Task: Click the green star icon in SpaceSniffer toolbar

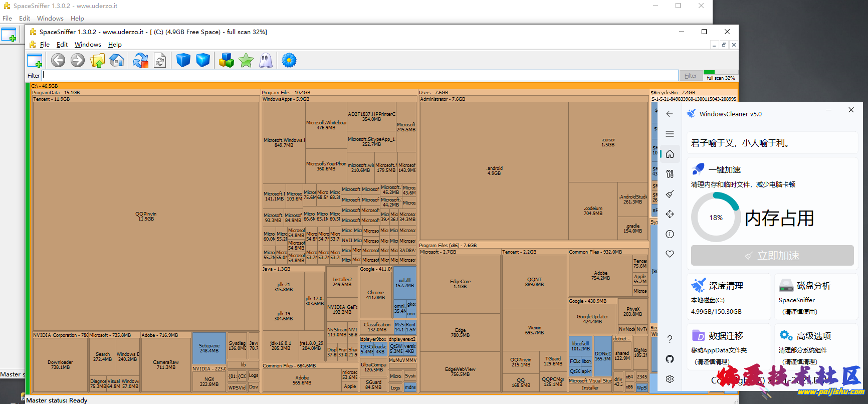Action: tap(246, 61)
